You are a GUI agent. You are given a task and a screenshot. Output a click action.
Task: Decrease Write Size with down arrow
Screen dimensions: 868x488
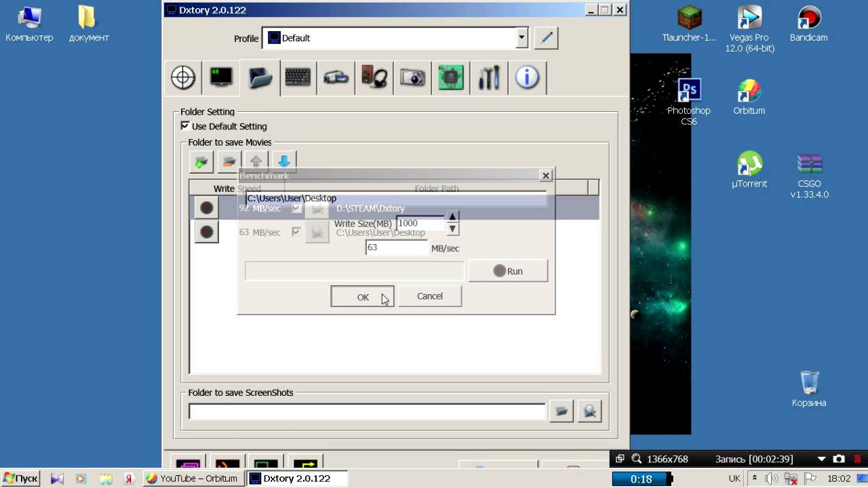click(x=453, y=229)
